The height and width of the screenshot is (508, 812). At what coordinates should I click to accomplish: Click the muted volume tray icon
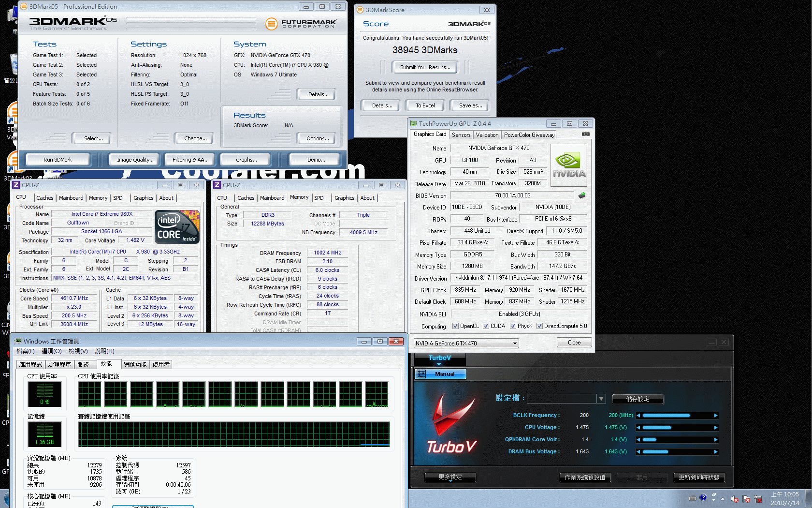tap(735, 499)
